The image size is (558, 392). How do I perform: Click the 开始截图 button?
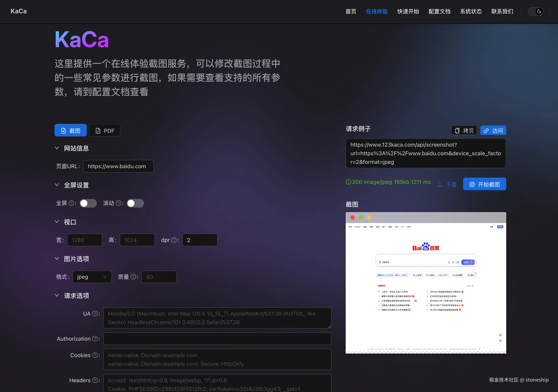(x=484, y=184)
